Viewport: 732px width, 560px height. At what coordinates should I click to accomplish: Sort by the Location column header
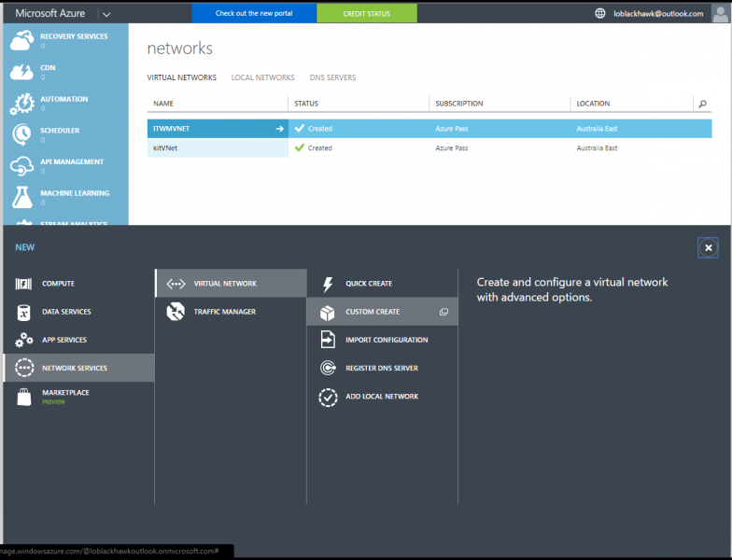(631, 104)
